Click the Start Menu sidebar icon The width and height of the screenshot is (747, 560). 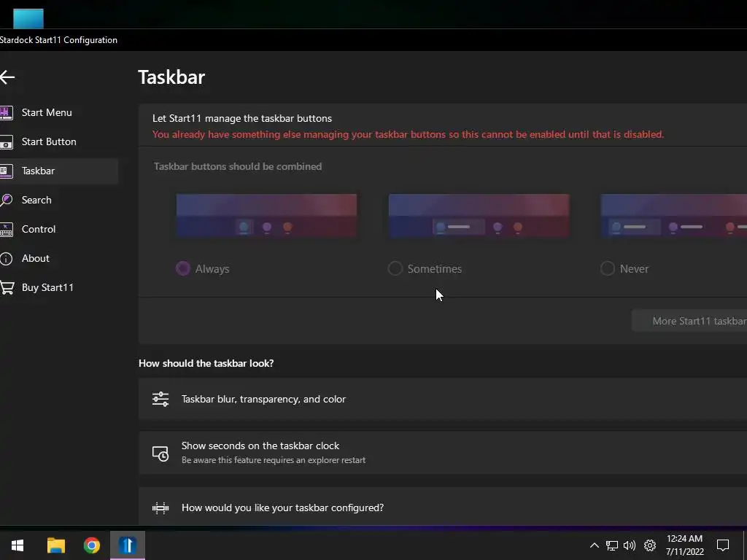click(x=6, y=112)
